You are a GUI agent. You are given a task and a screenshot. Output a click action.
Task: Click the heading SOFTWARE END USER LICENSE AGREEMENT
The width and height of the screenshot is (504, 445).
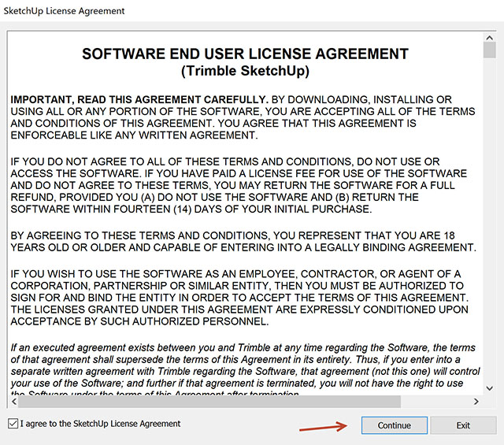coord(245,54)
